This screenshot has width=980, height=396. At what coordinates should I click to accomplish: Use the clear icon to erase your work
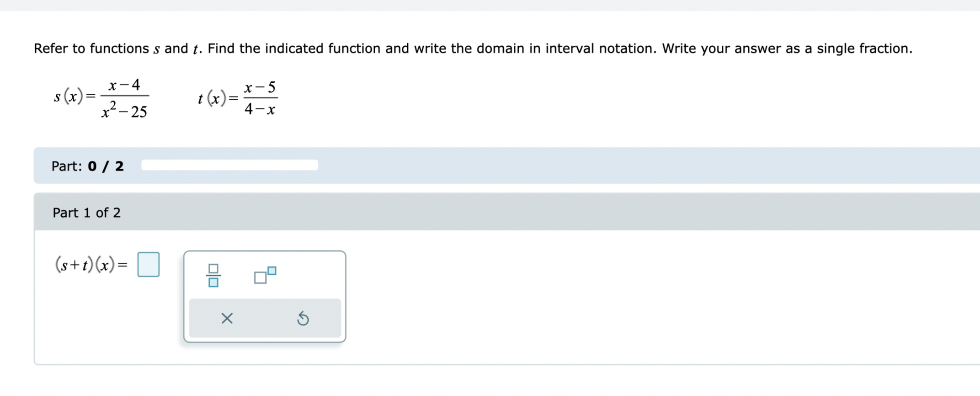point(227,319)
